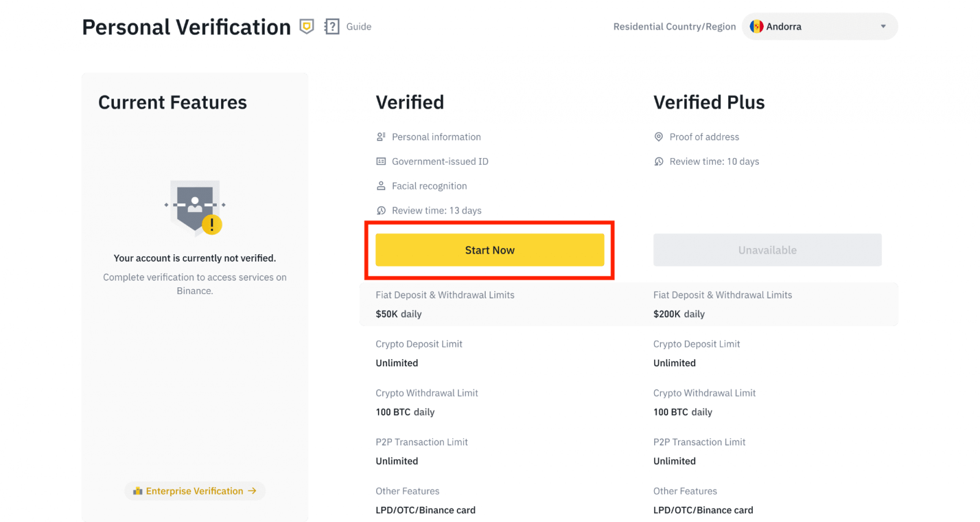Click the Proof of address location pin icon
980x522 pixels.
tap(658, 137)
